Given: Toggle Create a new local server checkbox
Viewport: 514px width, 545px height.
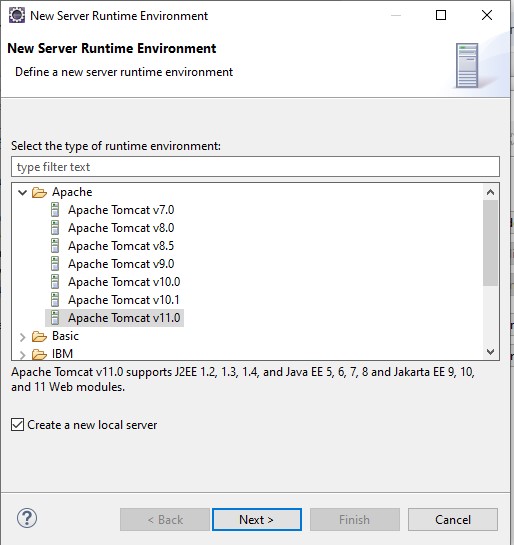Looking at the screenshot, I should [17, 425].
